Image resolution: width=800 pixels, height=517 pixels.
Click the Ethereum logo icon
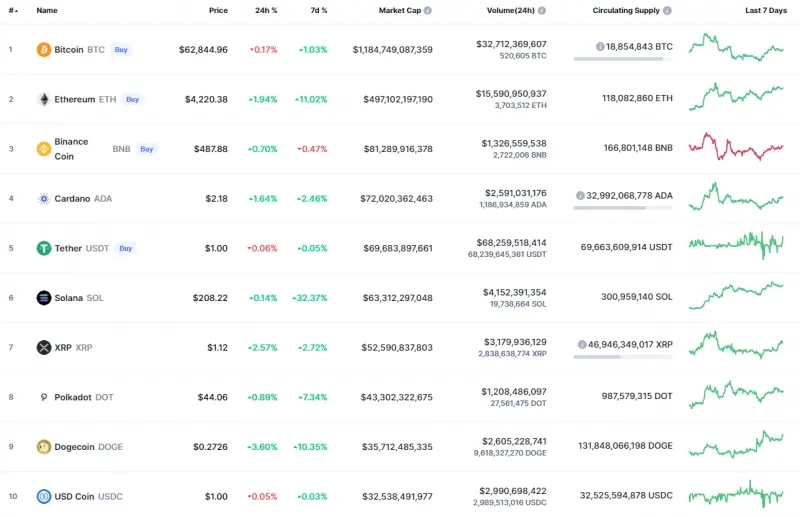pos(44,99)
